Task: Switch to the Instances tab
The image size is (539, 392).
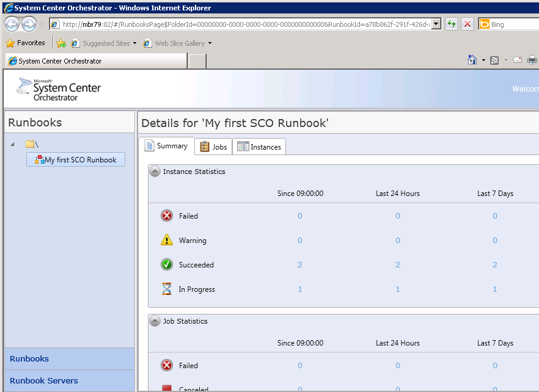Action: [x=259, y=147]
